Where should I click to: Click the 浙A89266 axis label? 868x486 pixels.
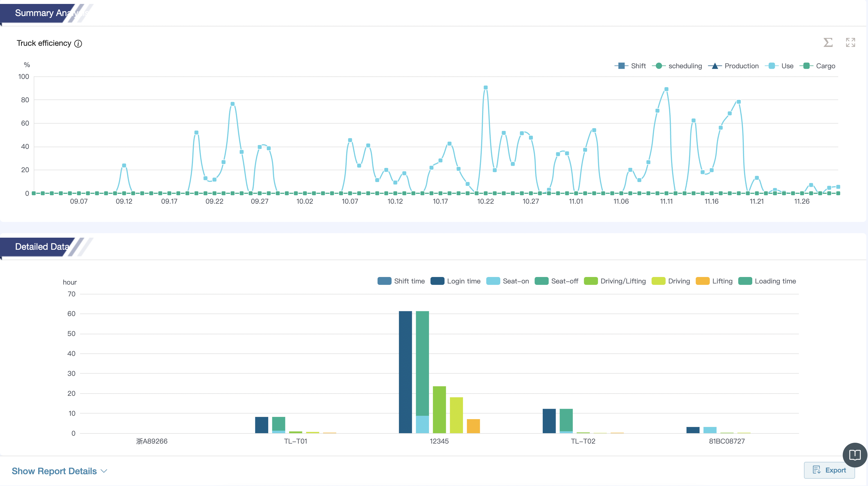tap(152, 441)
